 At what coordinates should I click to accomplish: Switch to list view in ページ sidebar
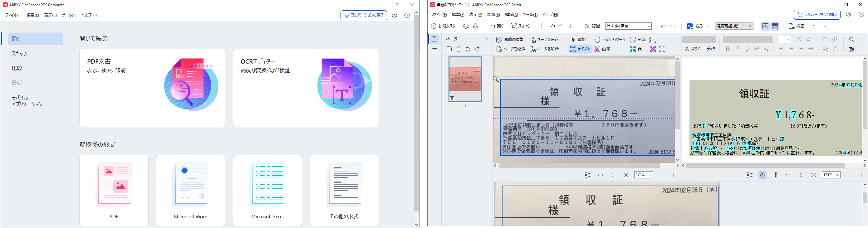point(434,50)
